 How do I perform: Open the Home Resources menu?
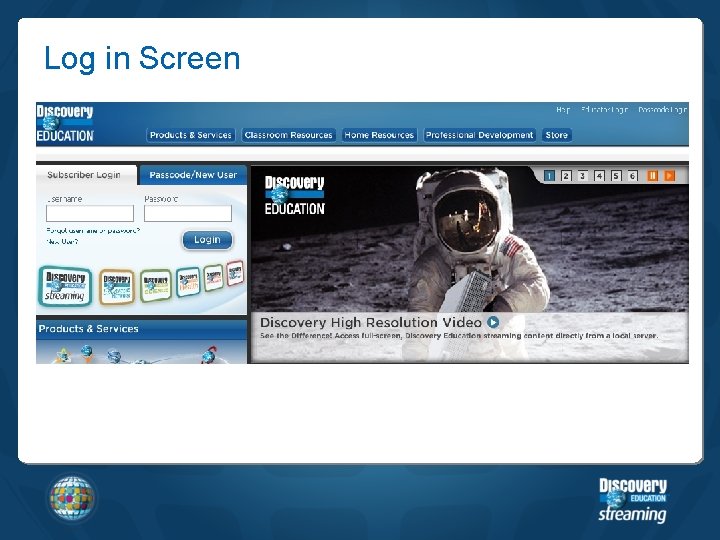point(379,135)
